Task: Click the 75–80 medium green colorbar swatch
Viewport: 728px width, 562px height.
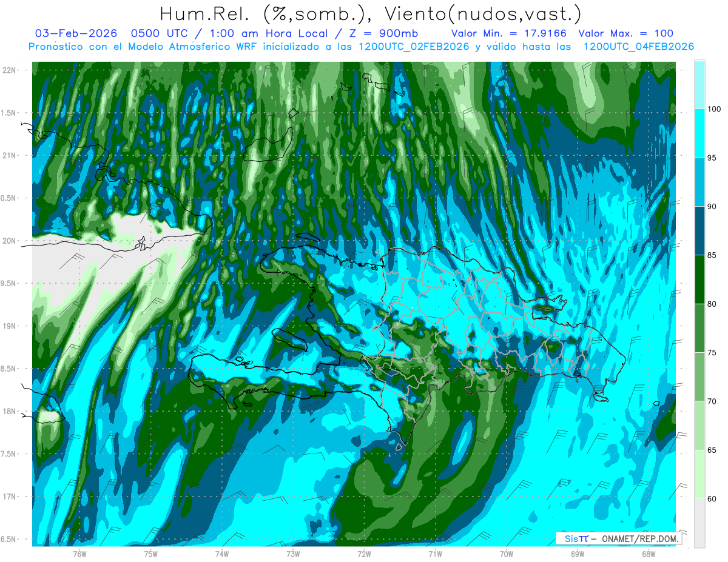Action: 699,328
